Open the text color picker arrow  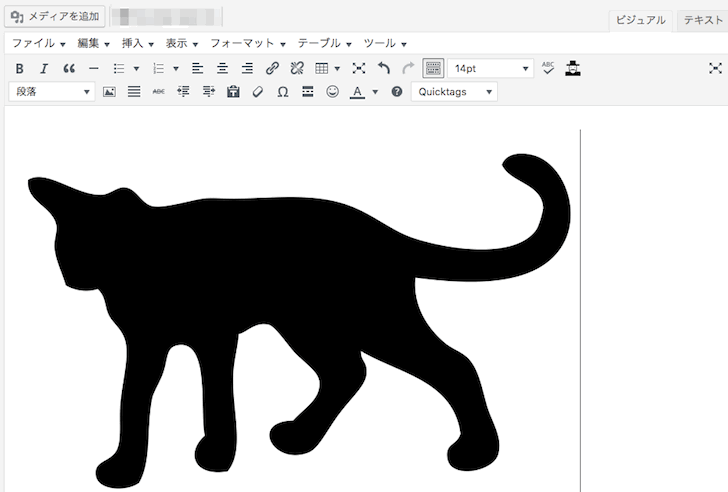point(375,92)
